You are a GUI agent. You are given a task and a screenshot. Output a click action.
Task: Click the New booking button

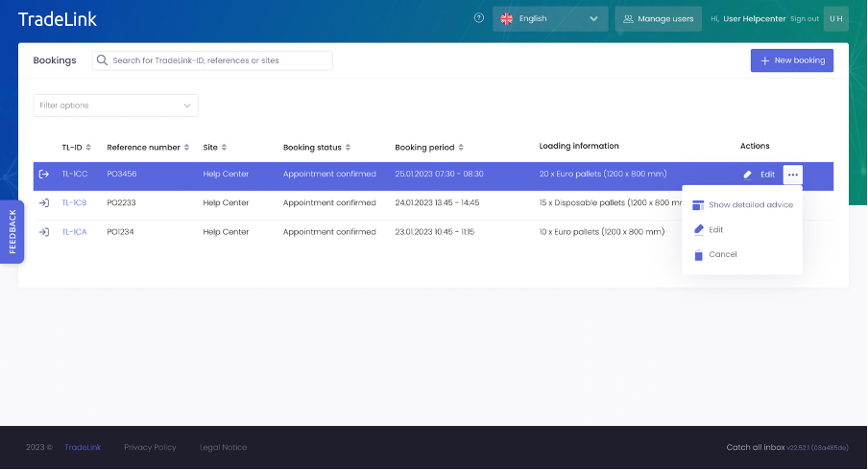click(x=792, y=60)
